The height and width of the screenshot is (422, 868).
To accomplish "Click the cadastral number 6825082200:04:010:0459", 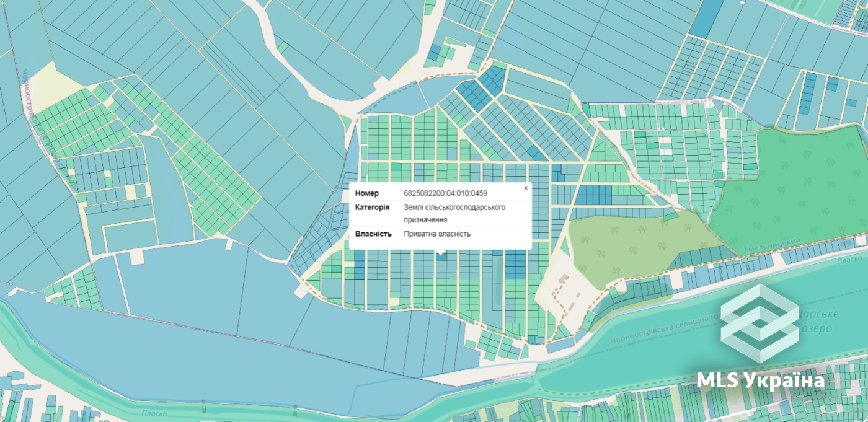I will [x=445, y=193].
